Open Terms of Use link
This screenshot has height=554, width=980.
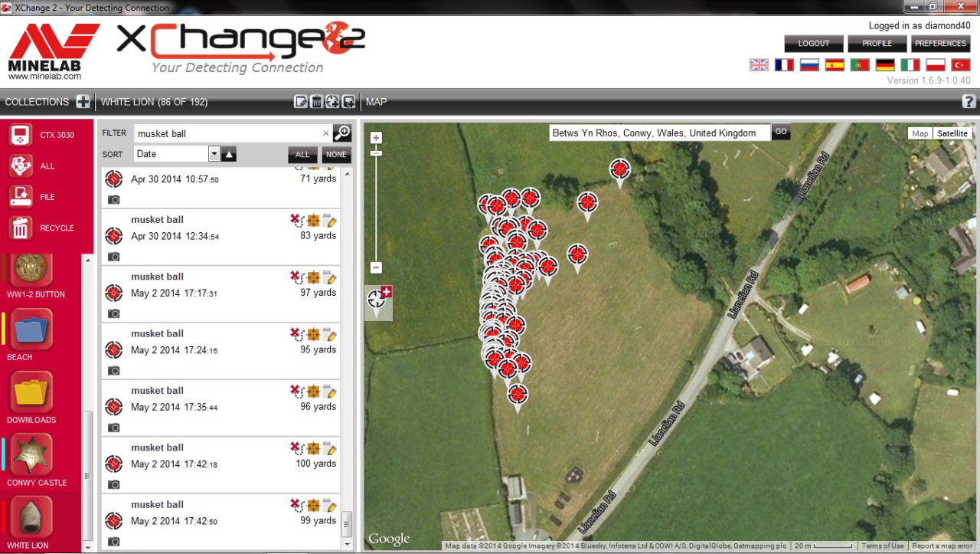[883, 546]
